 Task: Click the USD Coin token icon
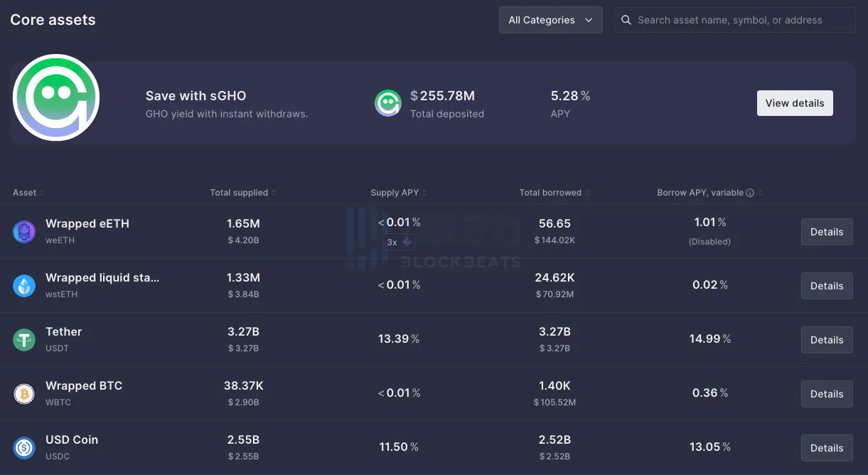tap(24, 448)
